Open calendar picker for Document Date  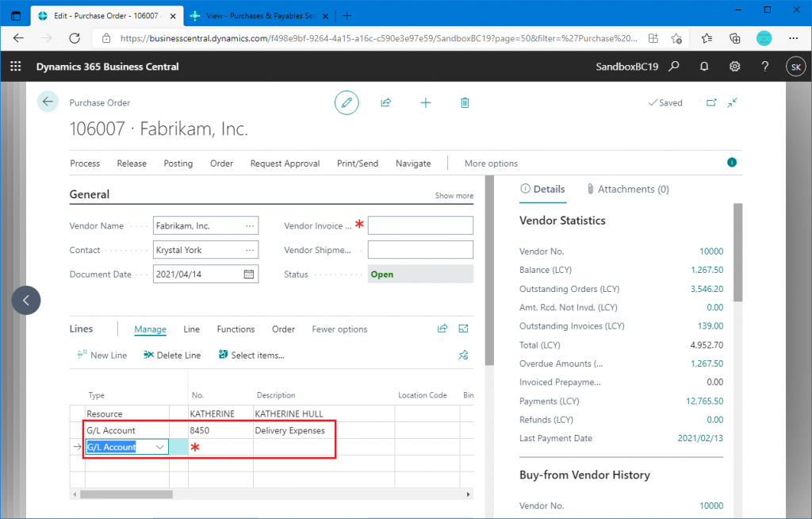click(x=248, y=275)
